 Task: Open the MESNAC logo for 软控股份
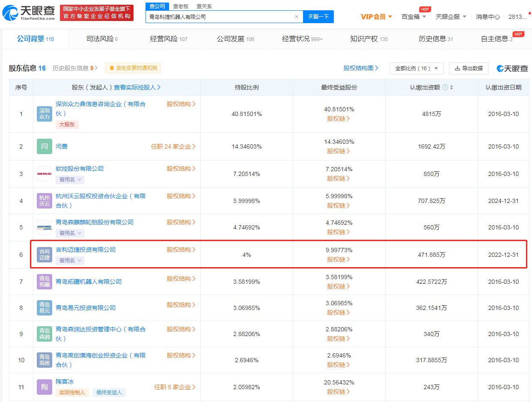45,174
